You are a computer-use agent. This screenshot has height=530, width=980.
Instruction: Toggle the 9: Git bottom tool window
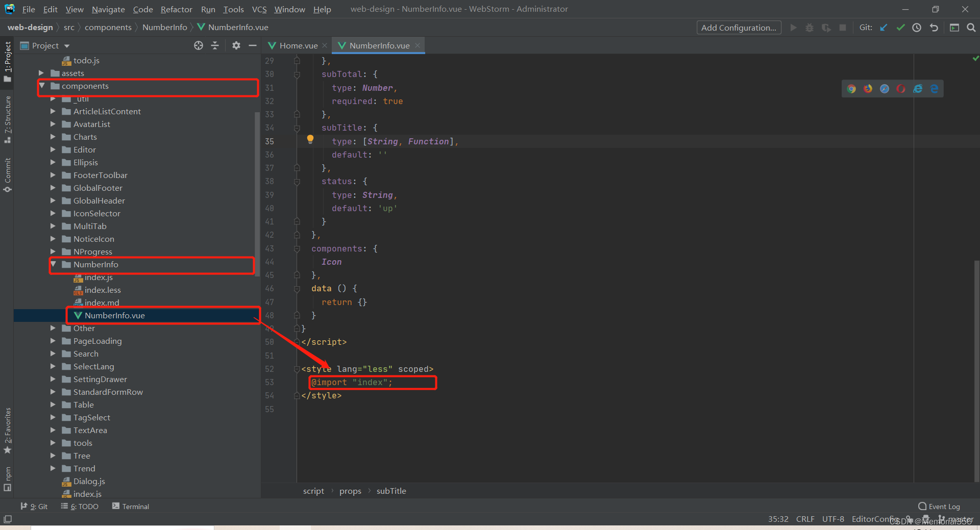coord(34,507)
